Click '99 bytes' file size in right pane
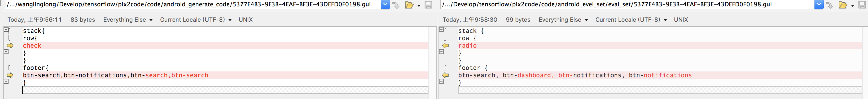The height and width of the screenshot is (99, 868). pos(518,20)
